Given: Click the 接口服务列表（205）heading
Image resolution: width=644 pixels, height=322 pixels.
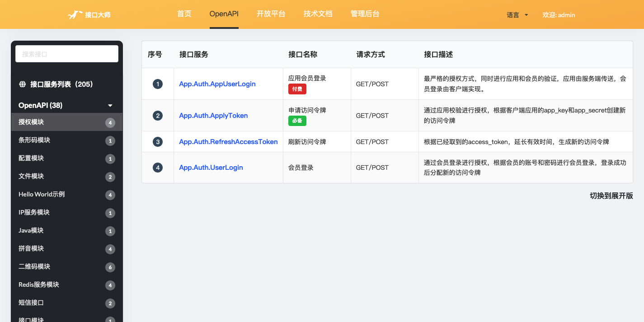Looking at the screenshot, I should 61,84.
